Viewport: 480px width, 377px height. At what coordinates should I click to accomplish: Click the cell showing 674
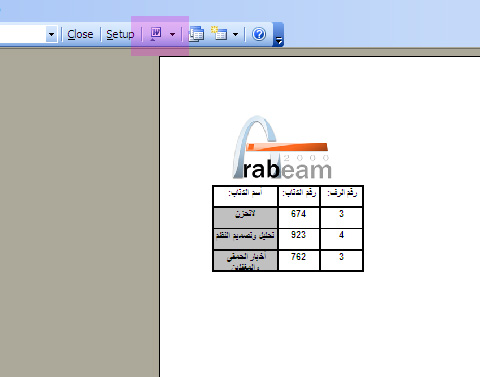point(299,218)
